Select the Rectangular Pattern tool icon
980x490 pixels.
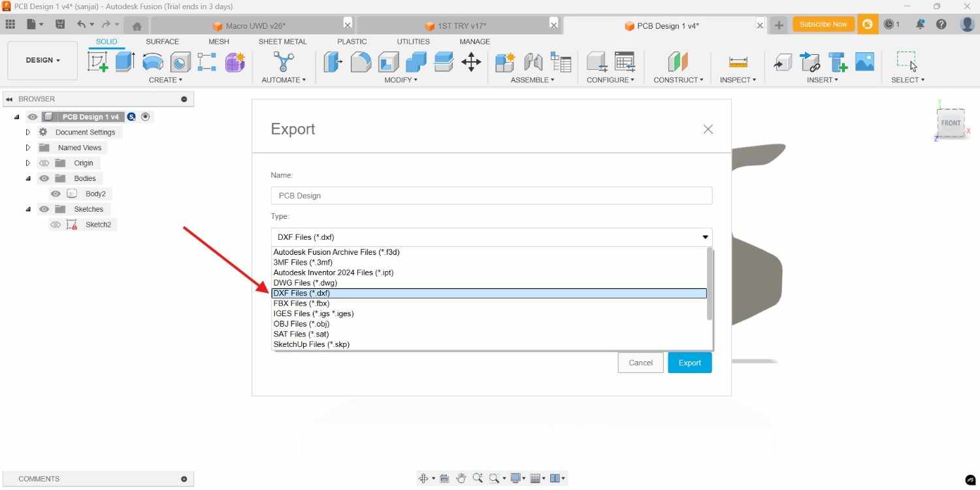tap(207, 62)
